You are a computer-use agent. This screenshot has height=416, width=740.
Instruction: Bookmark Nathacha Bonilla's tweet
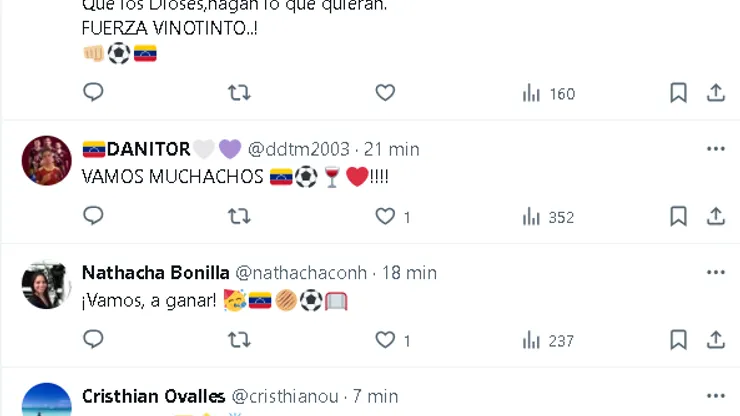click(678, 340)
